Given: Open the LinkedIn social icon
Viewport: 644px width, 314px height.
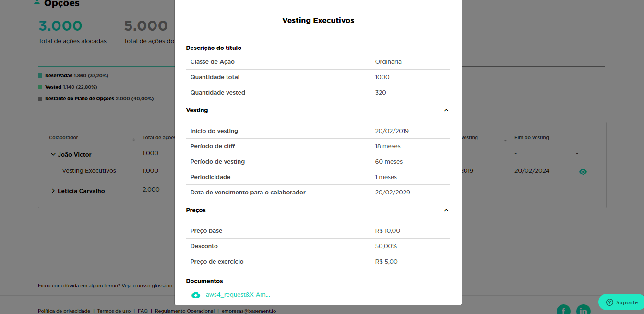Looking at the screenshot, I should click(x=584, y=311).
